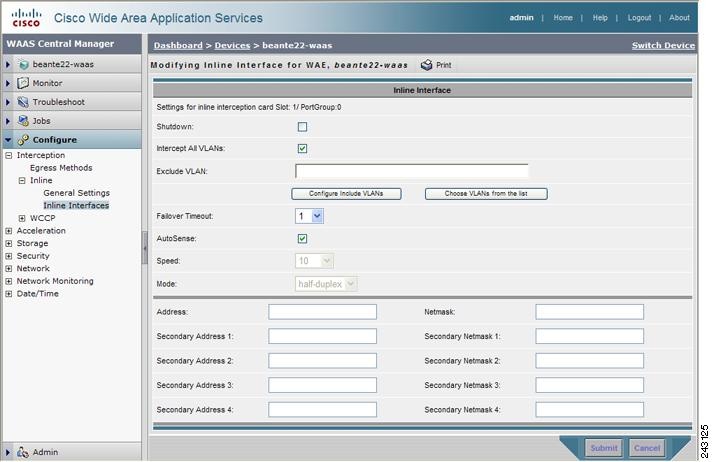This screenshot has width=712, height=462.
Task: Open the Mode half-duplex dropdown
Action: pyautogui.click(x=326, y=284)
